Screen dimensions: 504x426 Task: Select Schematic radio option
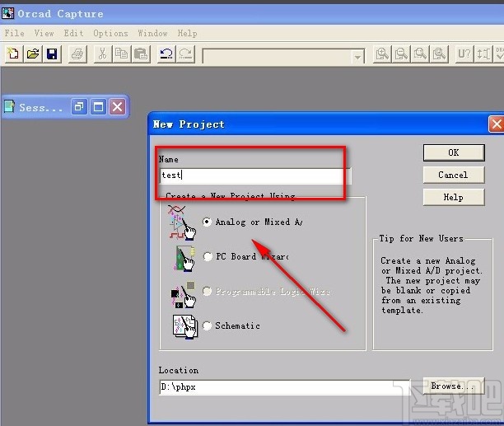207,325
